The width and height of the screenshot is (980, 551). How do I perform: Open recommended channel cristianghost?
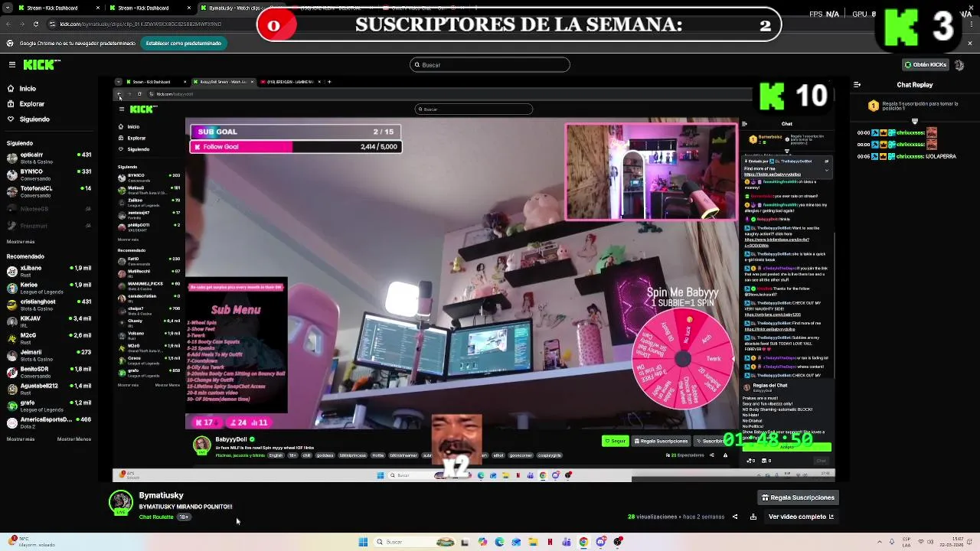(x=49, y=305)
